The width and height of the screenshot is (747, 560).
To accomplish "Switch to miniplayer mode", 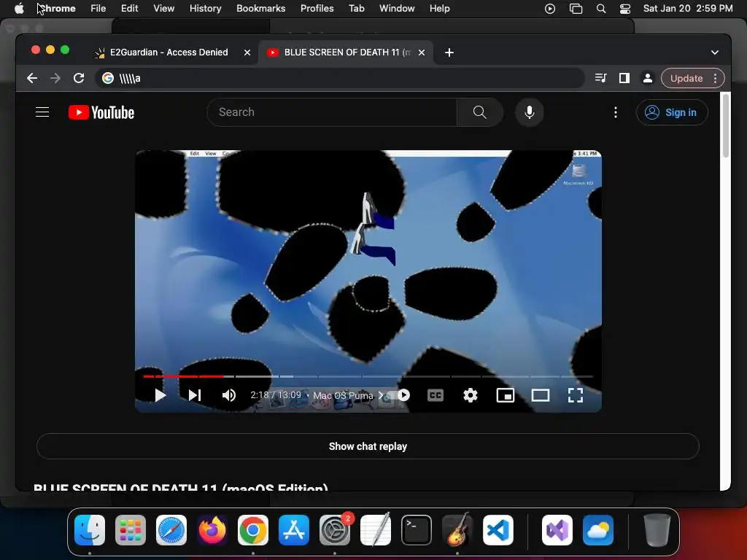I will 506,395.
